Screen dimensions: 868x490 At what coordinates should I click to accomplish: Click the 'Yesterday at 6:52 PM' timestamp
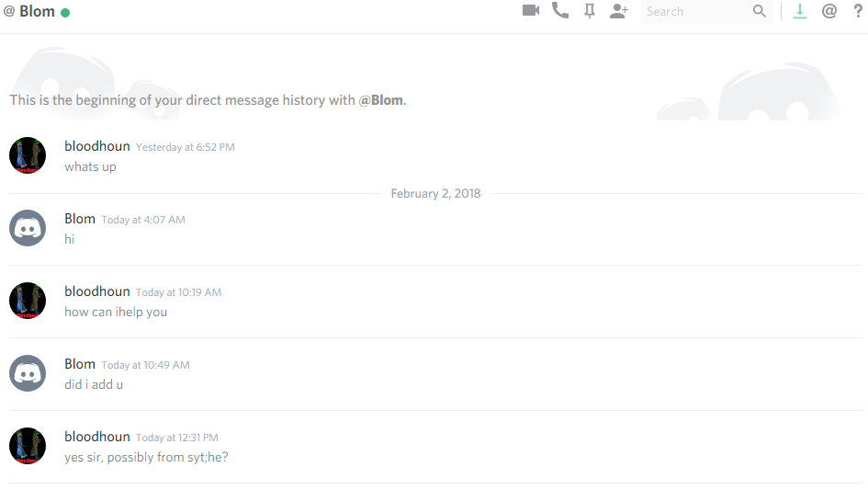pos(185,147)
